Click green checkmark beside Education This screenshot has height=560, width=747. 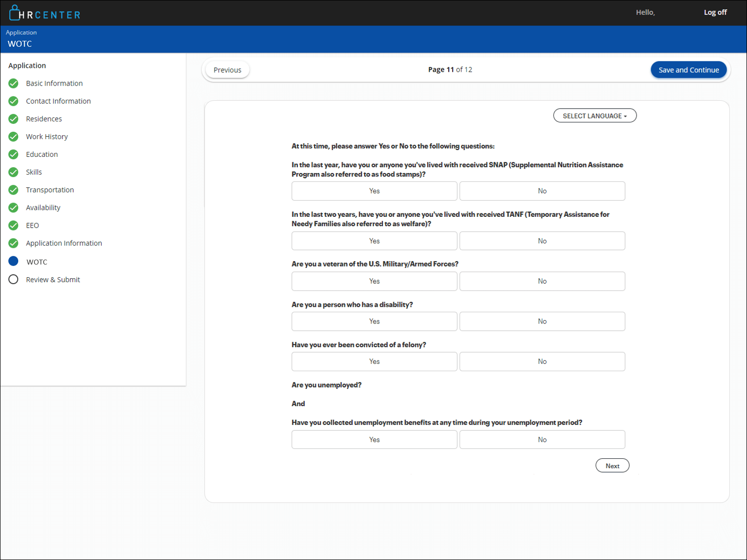(13, 154)
